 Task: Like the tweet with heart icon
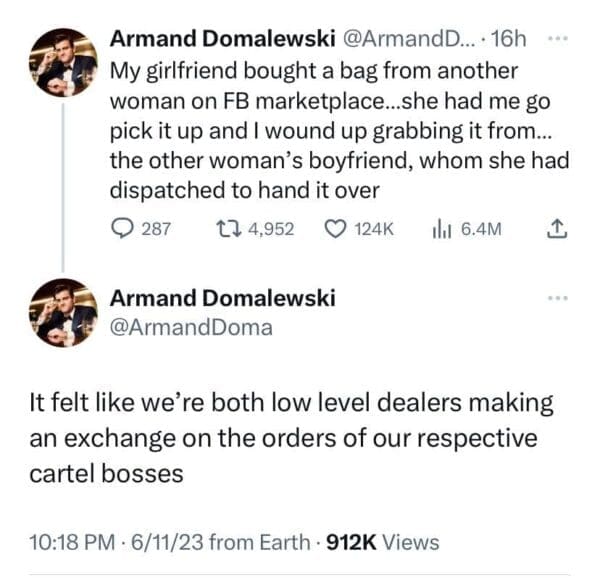336,229
